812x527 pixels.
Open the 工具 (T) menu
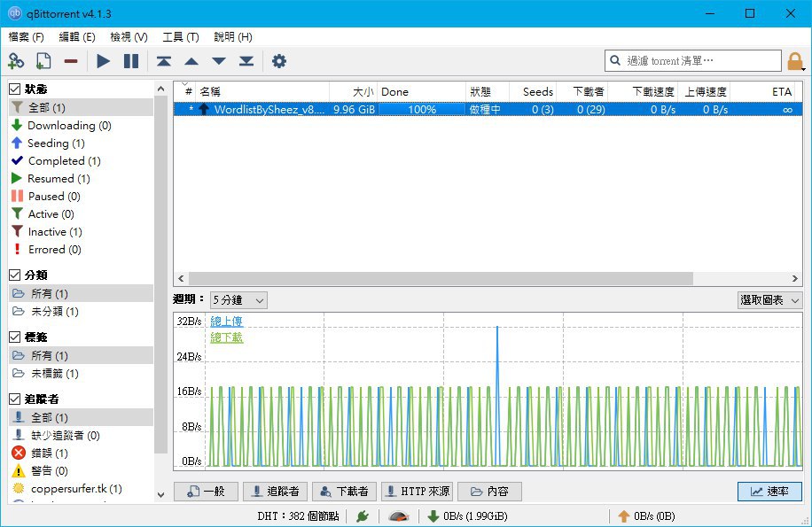click(181, 36)
